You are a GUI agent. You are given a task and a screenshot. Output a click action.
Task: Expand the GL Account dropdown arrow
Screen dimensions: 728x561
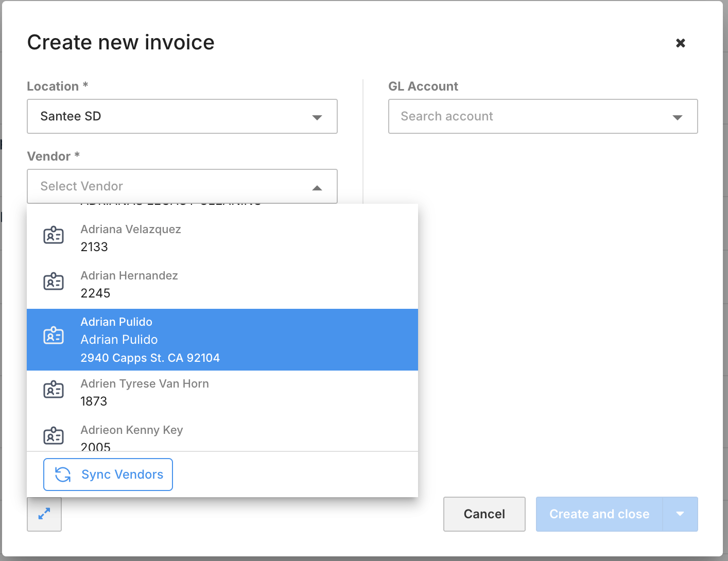[678, 117]
